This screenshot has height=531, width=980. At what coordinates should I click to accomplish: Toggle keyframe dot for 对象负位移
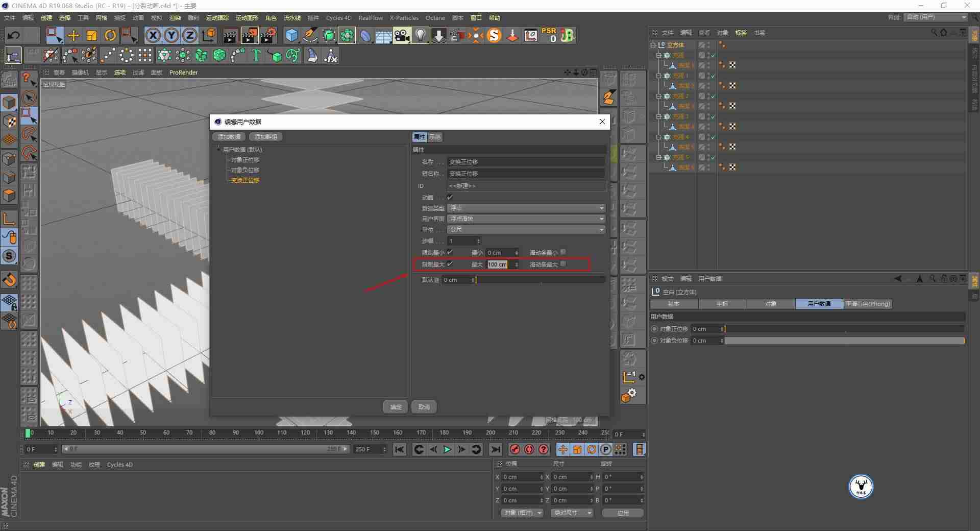click(654, 341)
